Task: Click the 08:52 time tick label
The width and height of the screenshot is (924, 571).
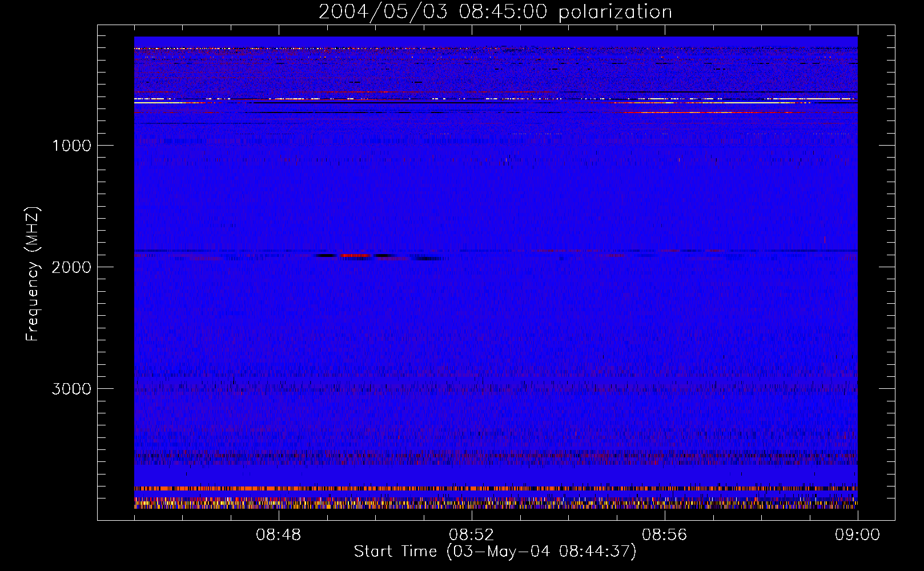Action: [x=472, y=535]
